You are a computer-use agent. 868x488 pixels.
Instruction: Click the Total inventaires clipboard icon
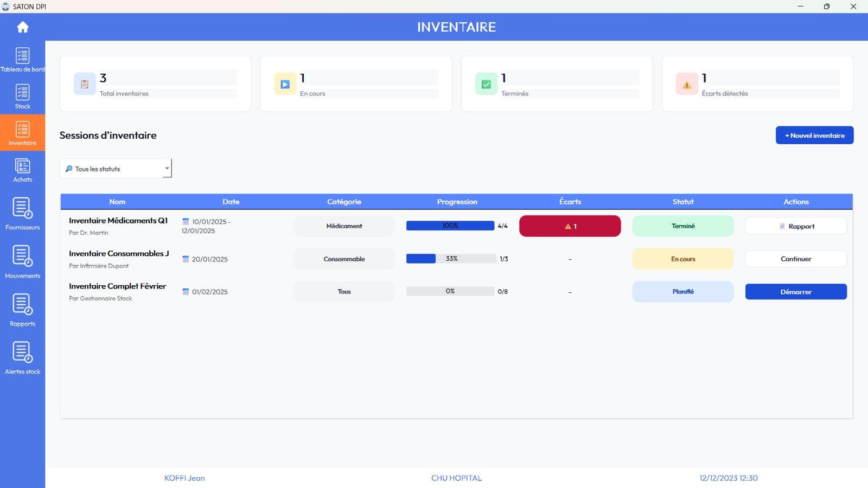click(85, 84)
